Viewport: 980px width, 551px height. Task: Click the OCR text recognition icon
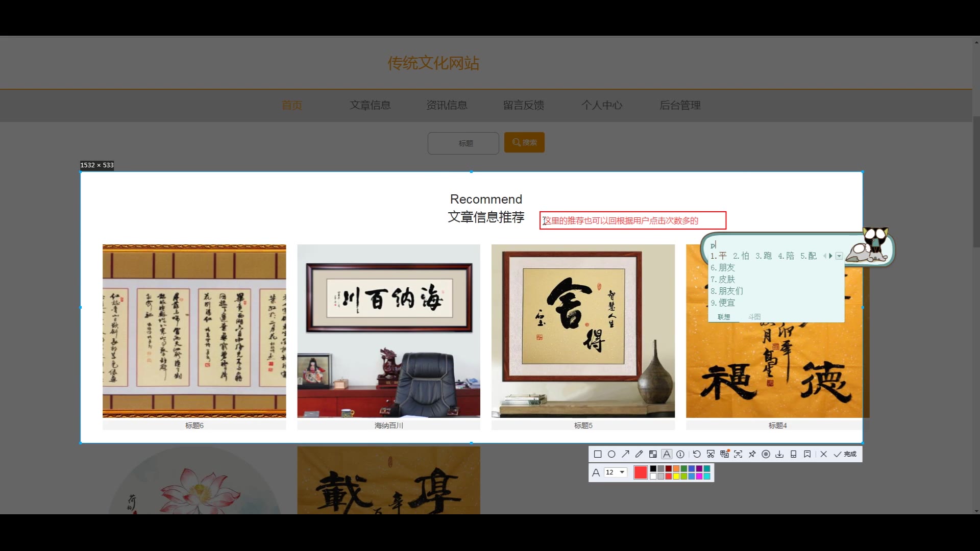coord(738,454)
